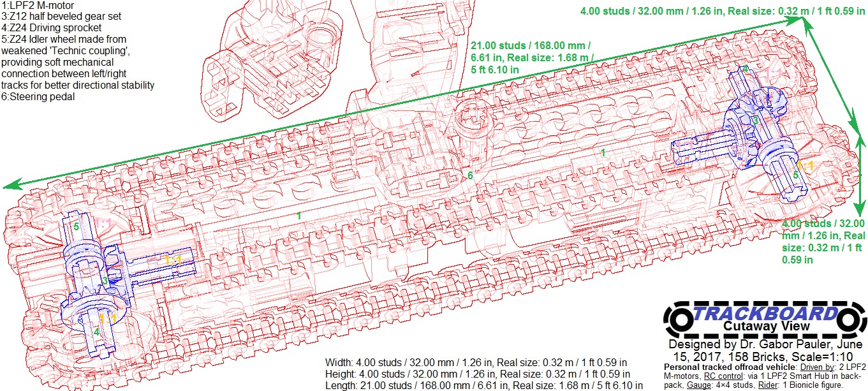
Task: Click the green '3' gear set marker at right
Action: coord(755,120)
